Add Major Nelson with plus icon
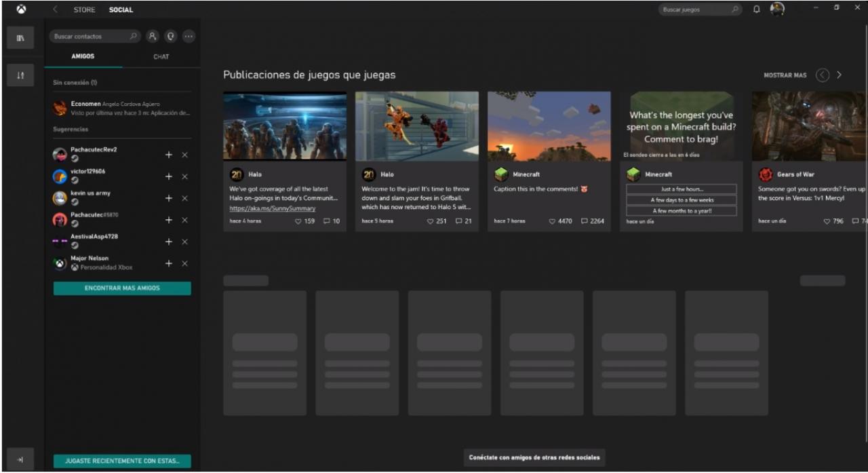 pyautogui.click(x=169, y=263)
